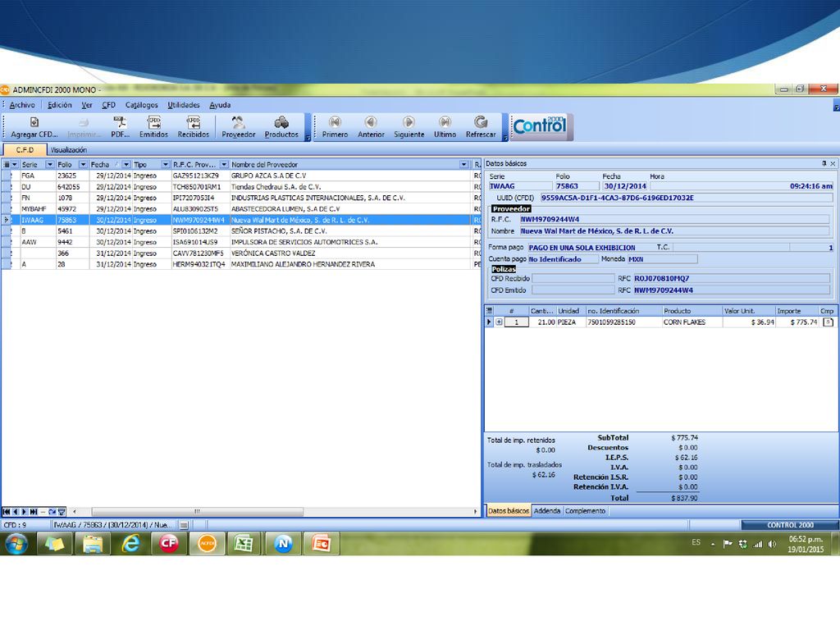Click the small list icon in status bar
The height and width of the screenshot is (630, 840).
click(x=185, y=525)
